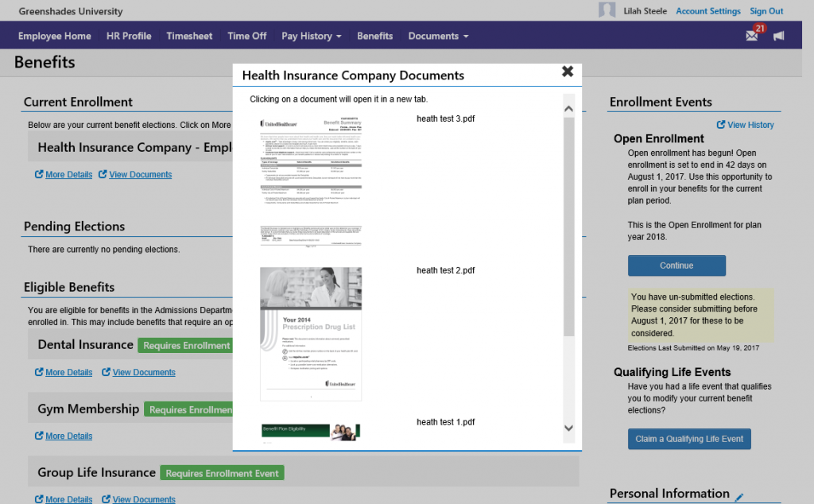
Task: Open the HR Profile page
Action: point(129,36)
